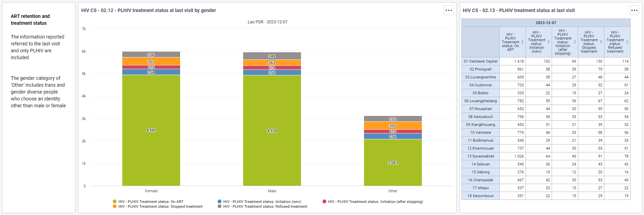Sort by the Refused treatment column arrows
The height and width of the screenshot is (215, 644).
(x=627, y=42)
